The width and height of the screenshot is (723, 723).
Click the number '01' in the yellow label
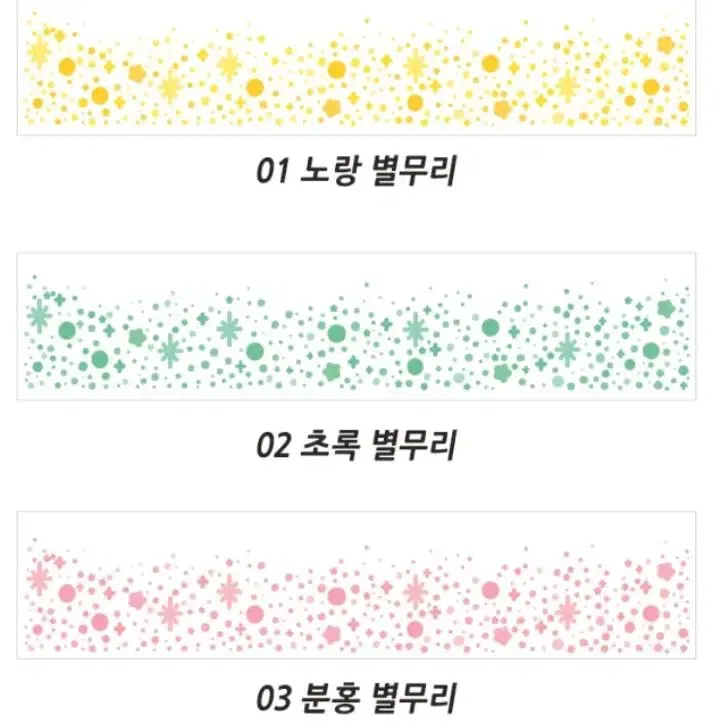pos(273,171)
